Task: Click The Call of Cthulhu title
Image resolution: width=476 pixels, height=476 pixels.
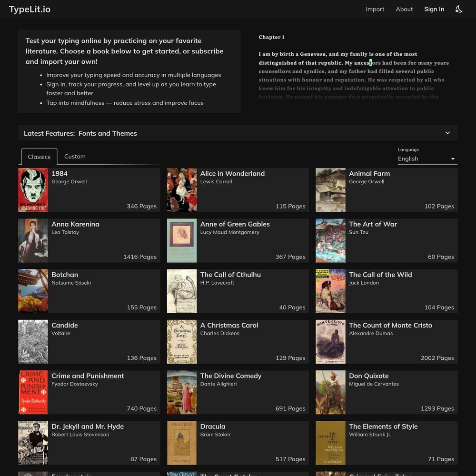Action: click(230, 275)
